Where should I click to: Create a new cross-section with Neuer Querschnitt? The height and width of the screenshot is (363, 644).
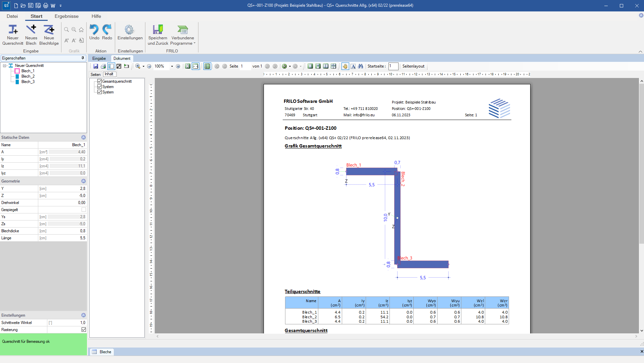pos(13,35)
